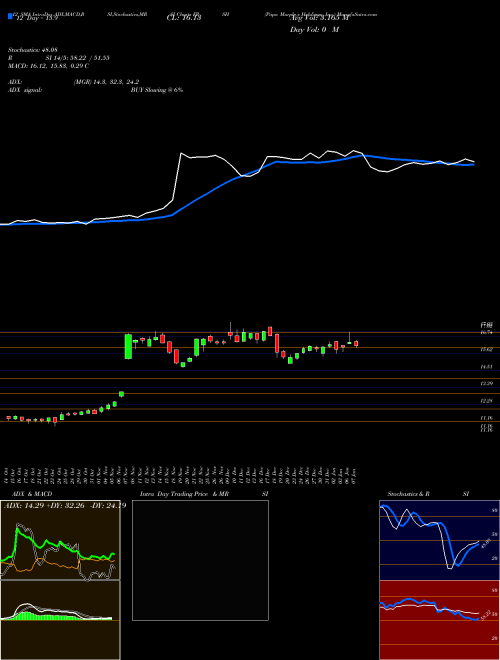Click the '(MGR) 14.3, 32.3, 24.2' ADX values
Image resolution: width=500 pixels, height=660 pixels.
[x=106, y=82]
